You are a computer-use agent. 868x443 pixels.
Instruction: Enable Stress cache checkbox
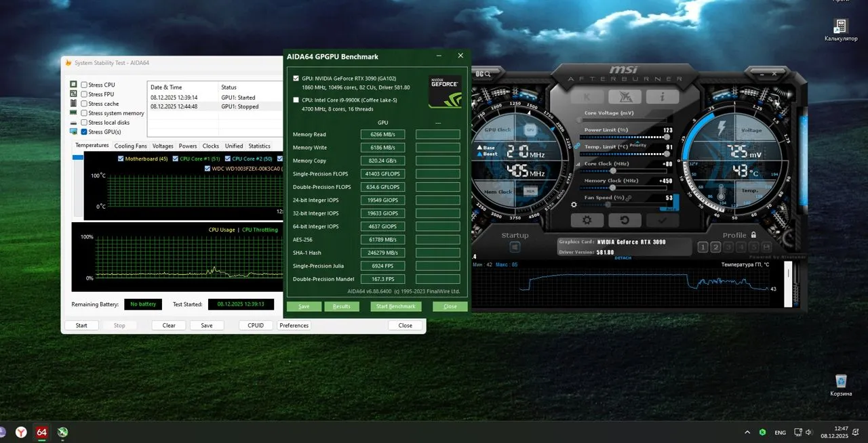(84, 104)
